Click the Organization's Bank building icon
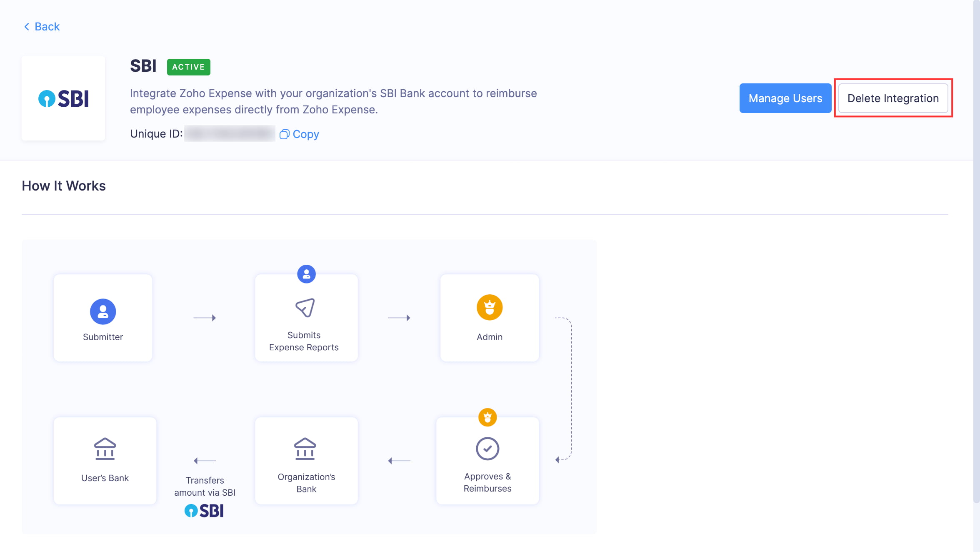This screenshot has width=980, height=552. click(305, 449)
